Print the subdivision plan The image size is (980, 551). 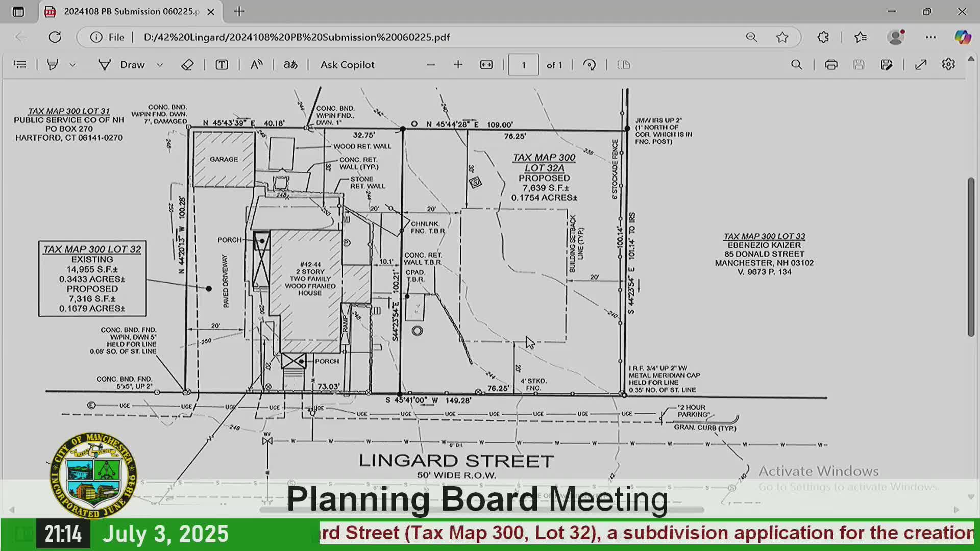pyautogui.click(x=830, y=64)
